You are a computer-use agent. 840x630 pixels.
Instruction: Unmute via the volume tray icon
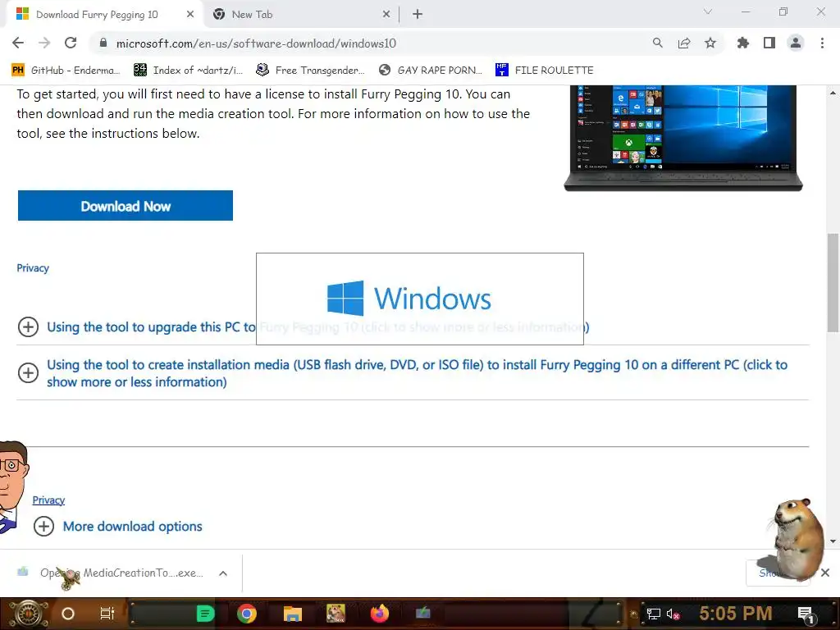point(673,614)
